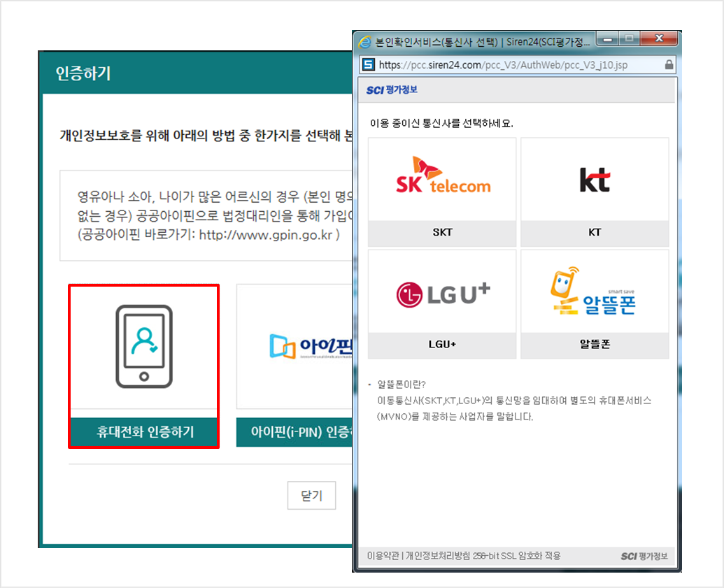Click '이용 중이신 통신사를 선택하세요.' text
This screenshot has height=588, width=724.
pos(441,123)
